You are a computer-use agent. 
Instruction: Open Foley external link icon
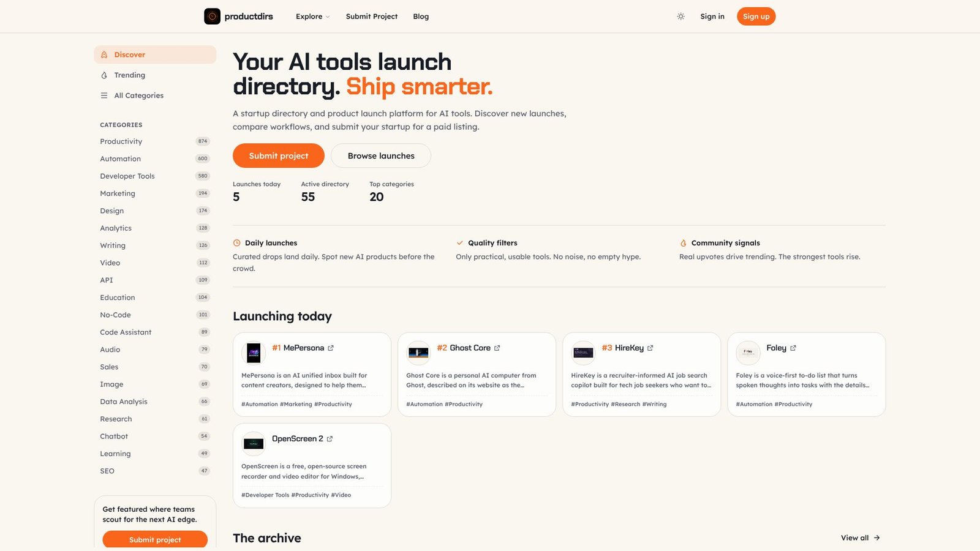793,348
